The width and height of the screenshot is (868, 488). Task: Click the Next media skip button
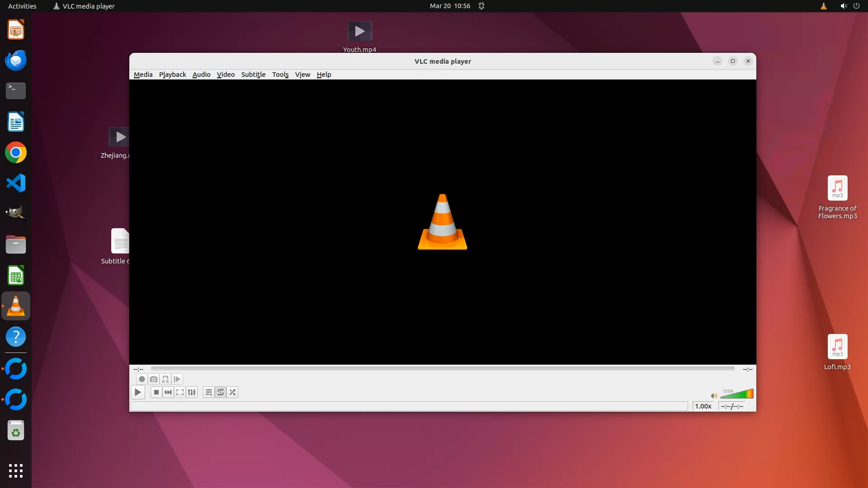168,392
